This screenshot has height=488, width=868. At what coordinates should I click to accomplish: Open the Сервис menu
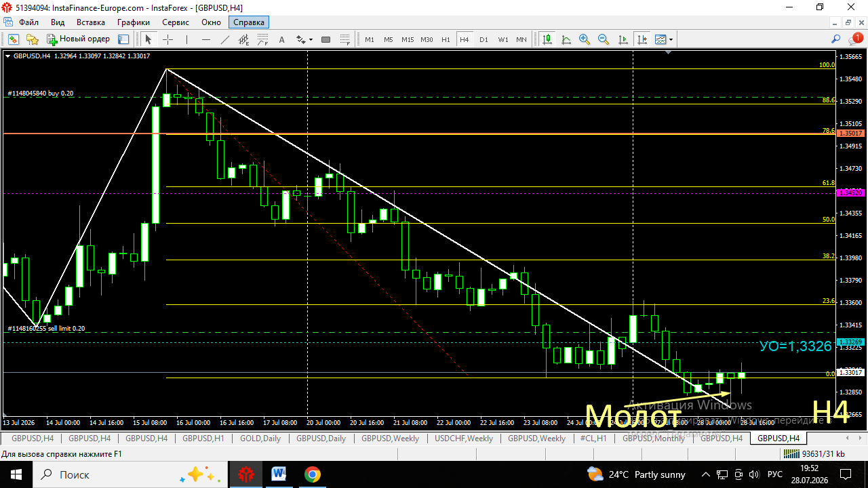(176, 22)
